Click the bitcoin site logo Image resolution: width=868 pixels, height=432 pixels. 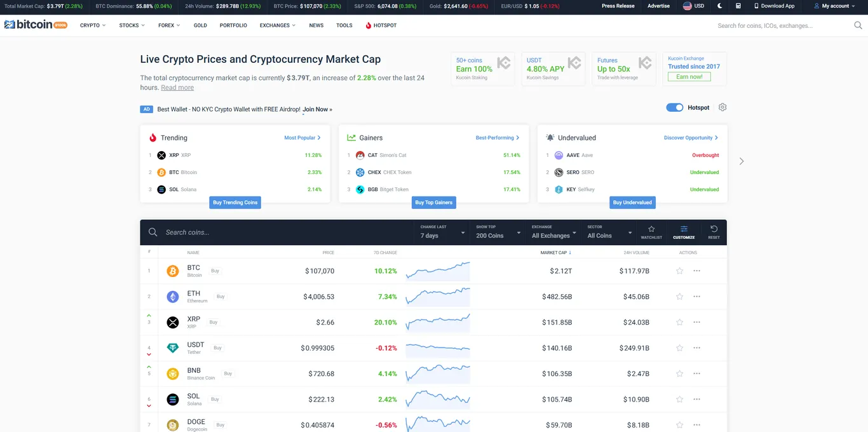(x=36, y=25)
